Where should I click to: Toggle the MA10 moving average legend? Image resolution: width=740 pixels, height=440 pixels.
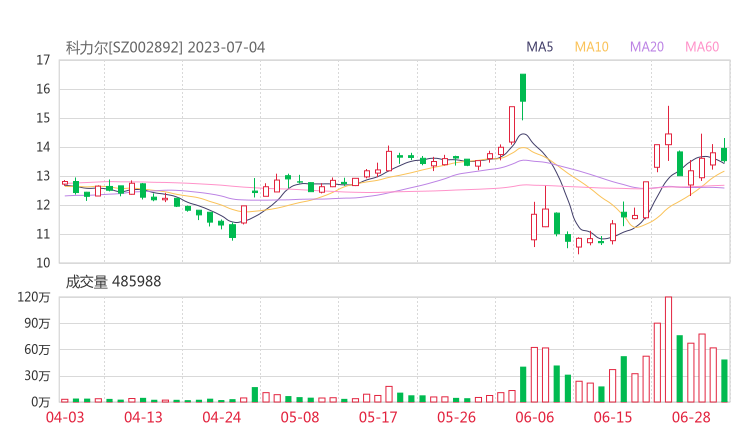[591, 47]
